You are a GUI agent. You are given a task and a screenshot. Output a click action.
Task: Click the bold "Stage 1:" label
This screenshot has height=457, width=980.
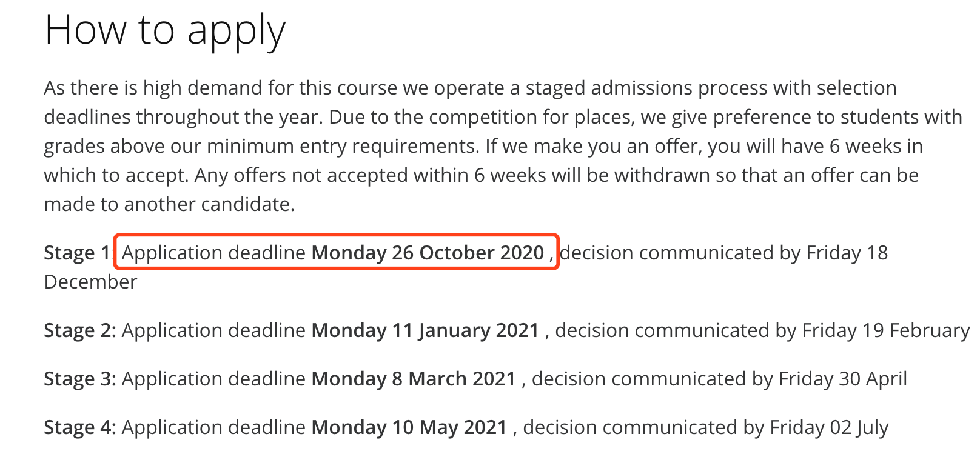click(79, 253)
